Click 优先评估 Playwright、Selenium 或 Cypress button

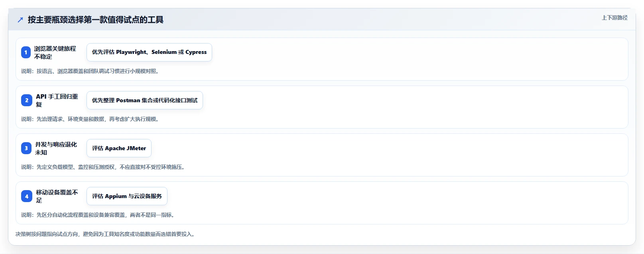(x=149, y=52)
